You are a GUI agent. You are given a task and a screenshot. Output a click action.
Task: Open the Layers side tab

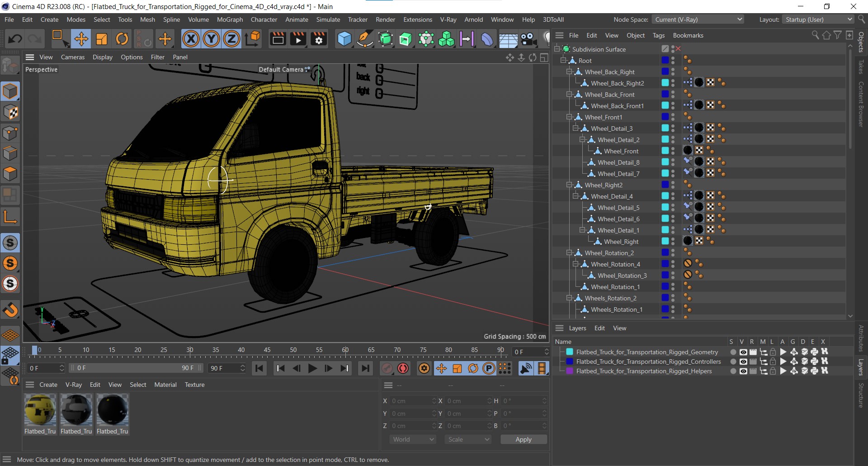coord(861,367)
